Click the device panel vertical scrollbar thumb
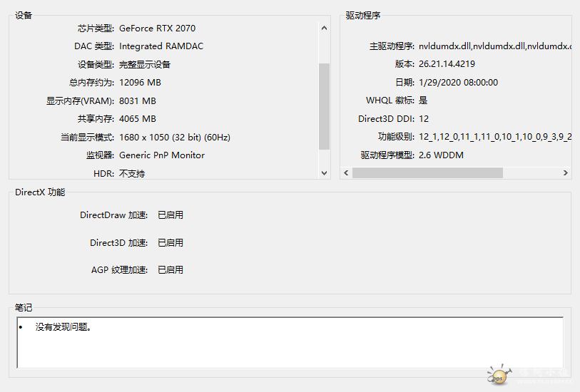The image size is (580, 392). [325, 105]
